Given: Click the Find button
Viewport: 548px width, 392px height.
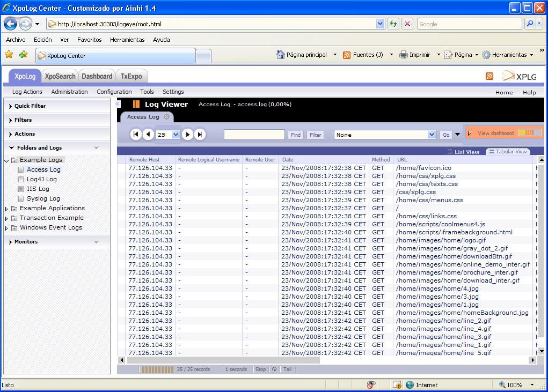Looking at the screenshot, I should click(x=296, y=135).
